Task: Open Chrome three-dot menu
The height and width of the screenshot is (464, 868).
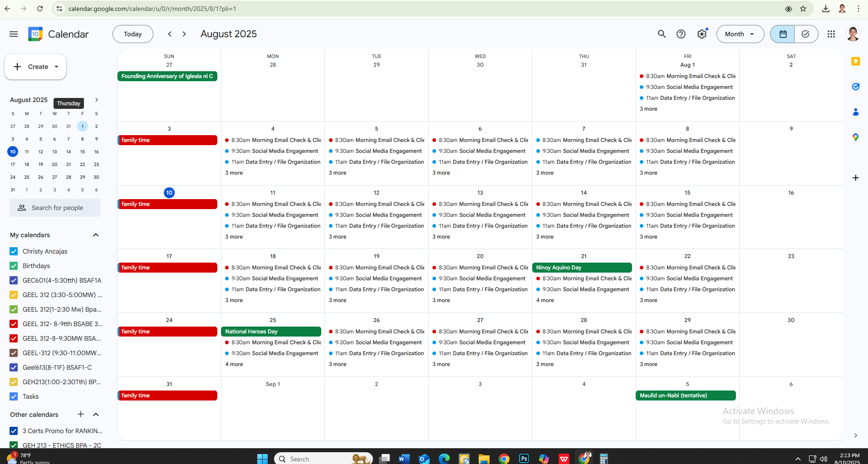Action: click(x=858, y=9)
